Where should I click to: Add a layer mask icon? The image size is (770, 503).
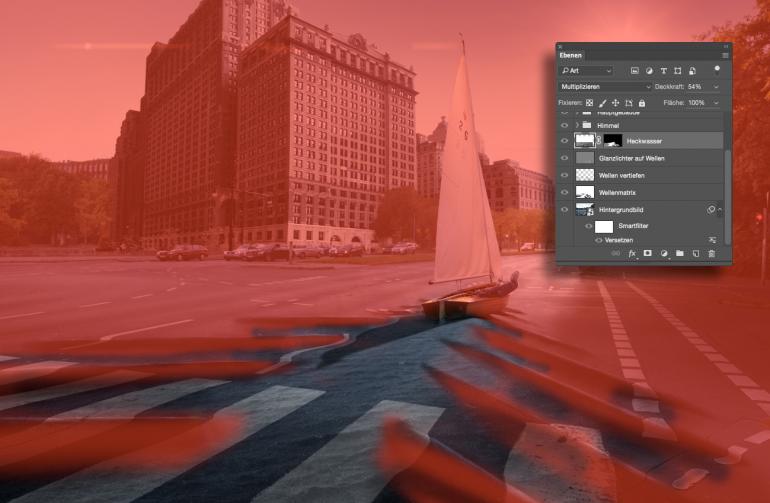click(648, 253)
